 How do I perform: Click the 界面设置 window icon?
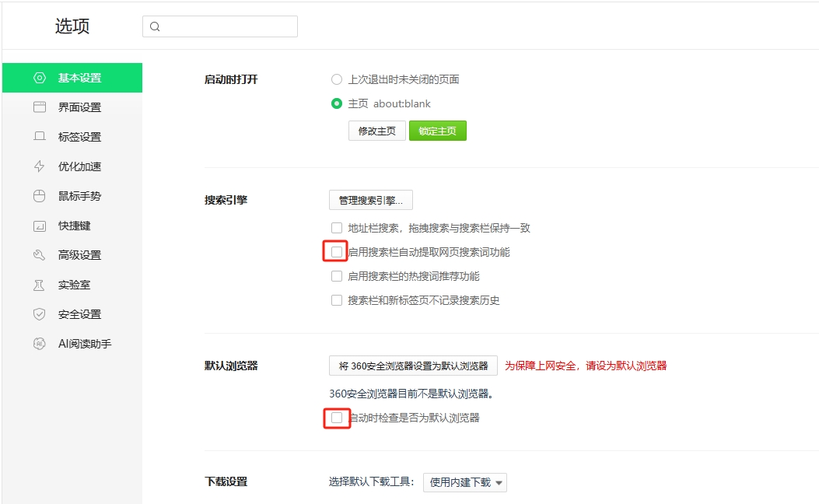pos(40,107)
